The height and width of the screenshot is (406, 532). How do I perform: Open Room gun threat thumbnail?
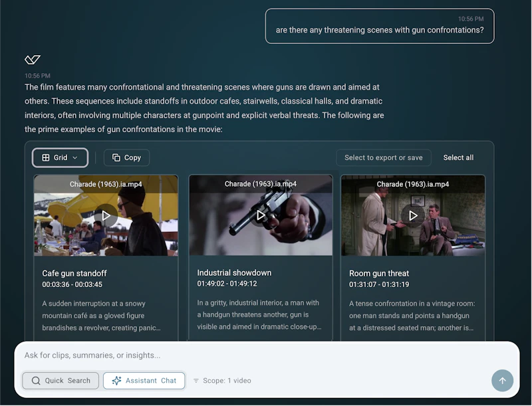point(413,215)
